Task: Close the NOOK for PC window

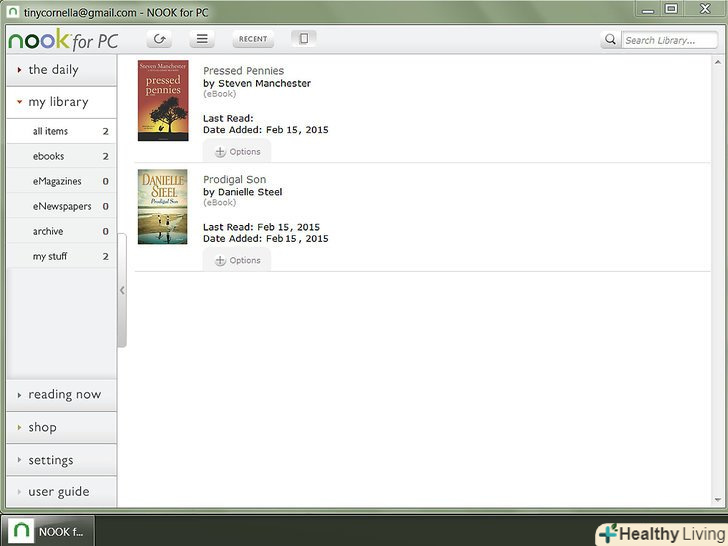Action: point(705,9)
